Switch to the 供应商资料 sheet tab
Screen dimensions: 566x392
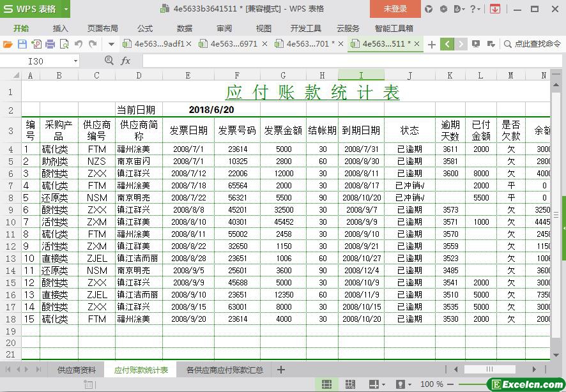point(76,370)
